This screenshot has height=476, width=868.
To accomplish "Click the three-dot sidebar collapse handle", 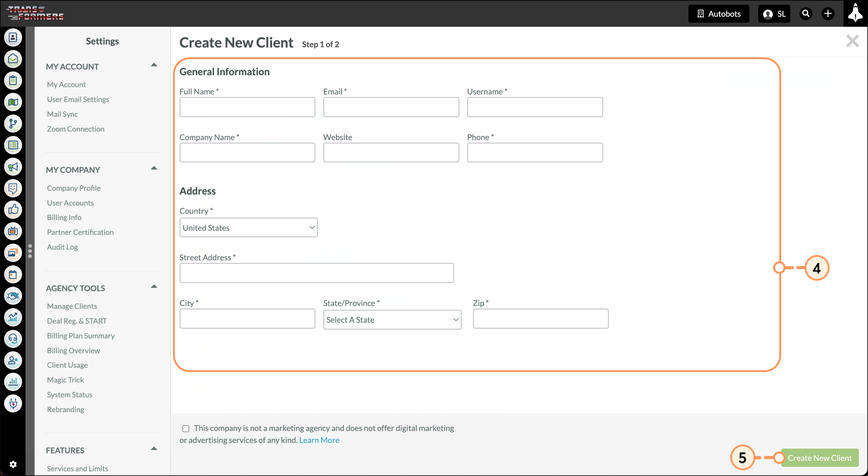I will tap(30, 251).
